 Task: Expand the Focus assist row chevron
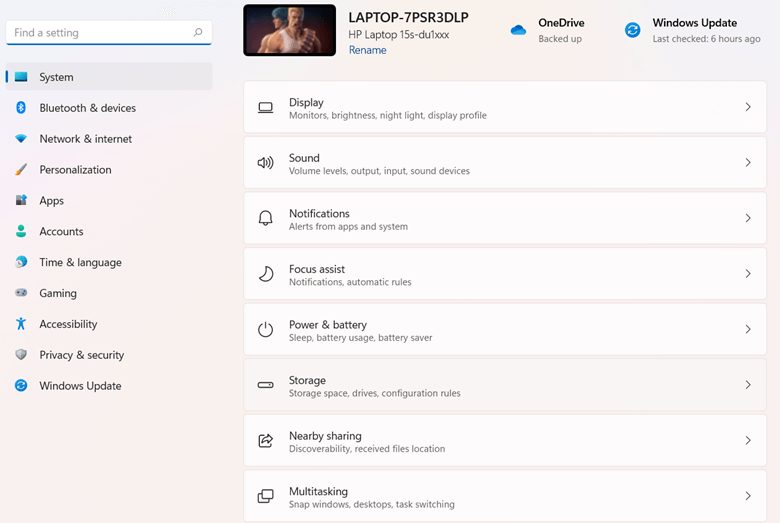click(x=748, y=273)
